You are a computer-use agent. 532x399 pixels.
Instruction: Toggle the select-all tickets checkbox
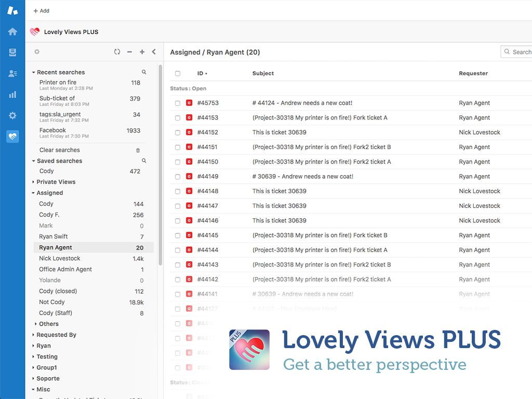pyautogui.click(x=178, y=74)
